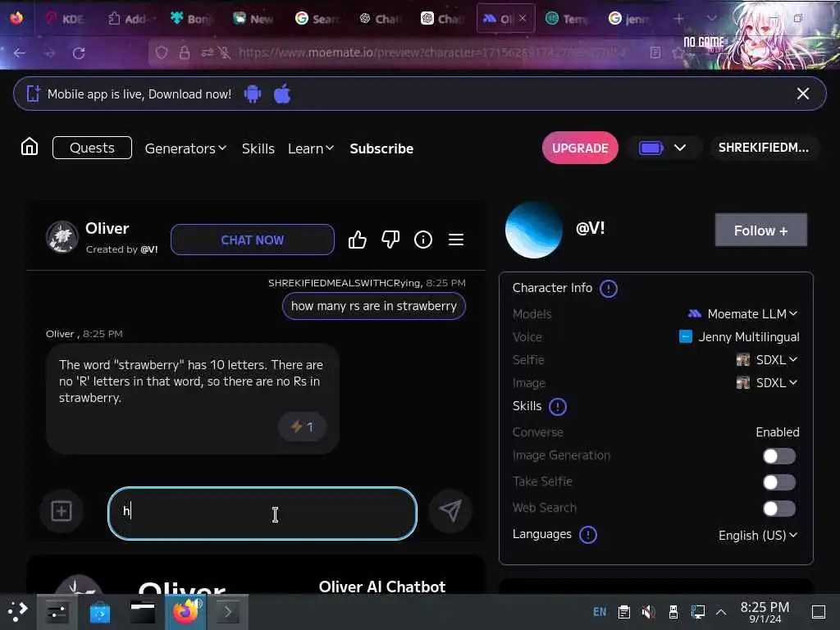Open new browser tab with plus
Viewport: 840px width, 630px height.
click(x=678, y=19)
